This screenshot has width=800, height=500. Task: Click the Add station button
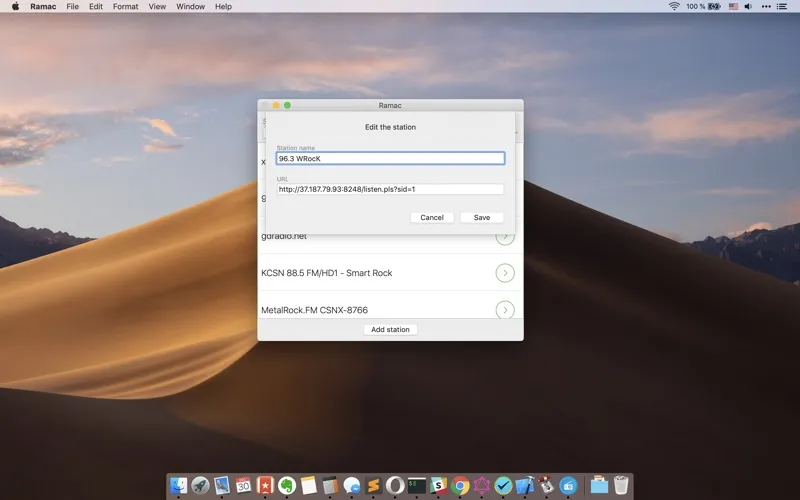click(390, 330)
